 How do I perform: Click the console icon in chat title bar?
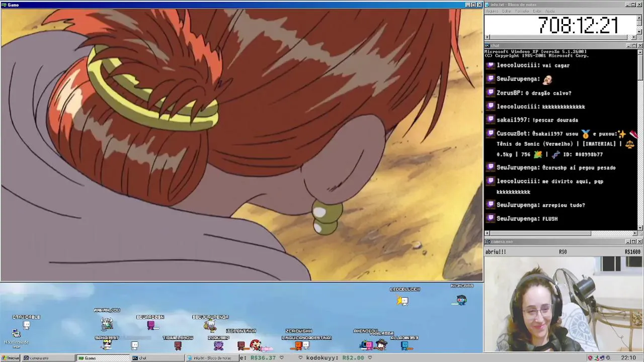[x=487, y=46]
